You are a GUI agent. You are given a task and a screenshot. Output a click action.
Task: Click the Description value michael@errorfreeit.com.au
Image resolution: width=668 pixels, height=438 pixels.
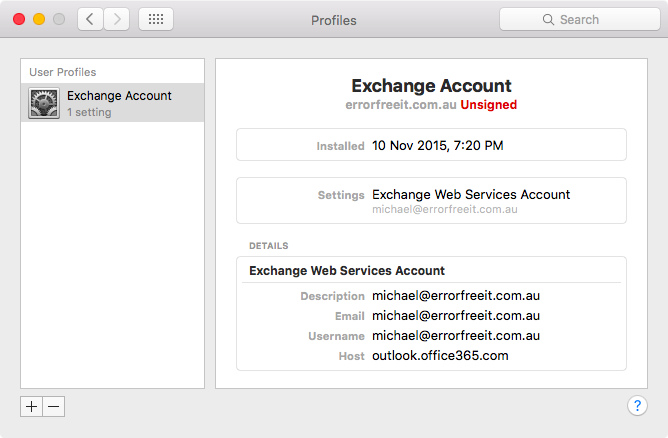click(456, 296)
